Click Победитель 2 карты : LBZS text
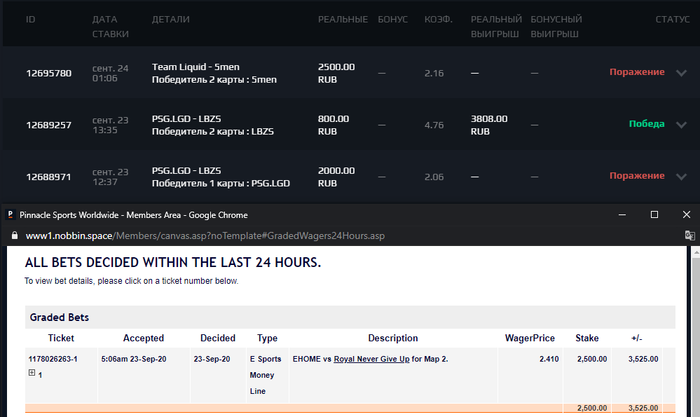The width and height of the screenshot is (700, 417). pyautogui.click(x=212, y=132)
